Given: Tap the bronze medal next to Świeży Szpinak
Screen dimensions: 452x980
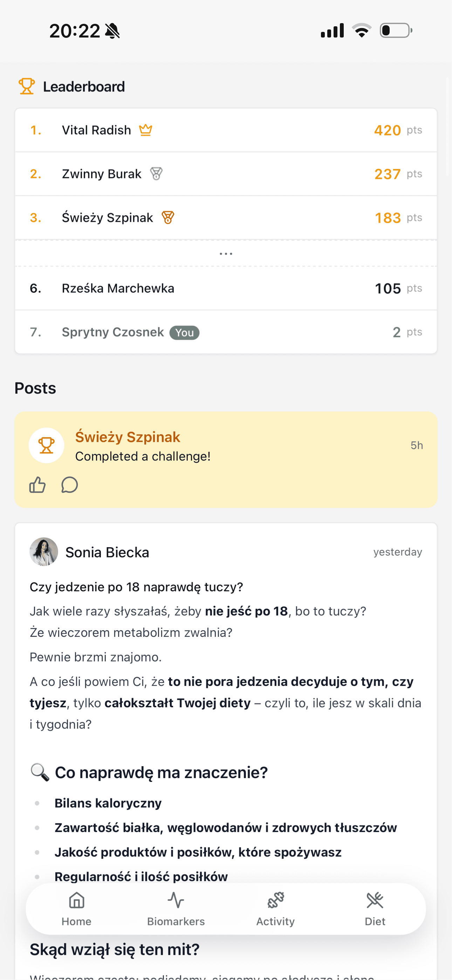Looking at the screenshot, I should point(168,218).
